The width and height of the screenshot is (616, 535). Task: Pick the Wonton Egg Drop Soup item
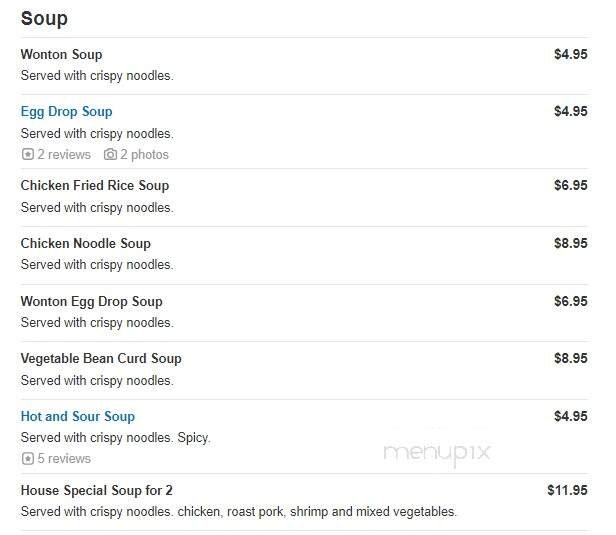(91, 301)
